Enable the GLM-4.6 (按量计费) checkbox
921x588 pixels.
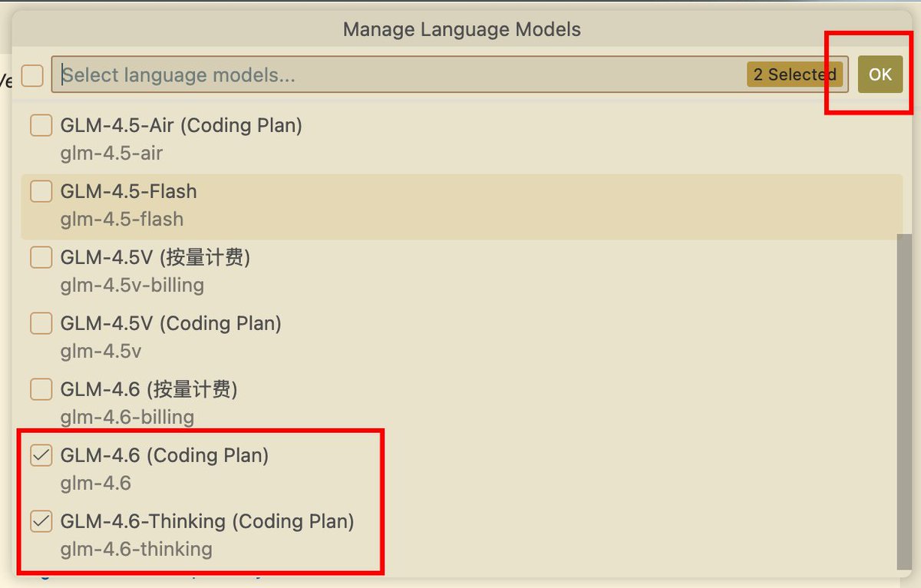[41, 389]
